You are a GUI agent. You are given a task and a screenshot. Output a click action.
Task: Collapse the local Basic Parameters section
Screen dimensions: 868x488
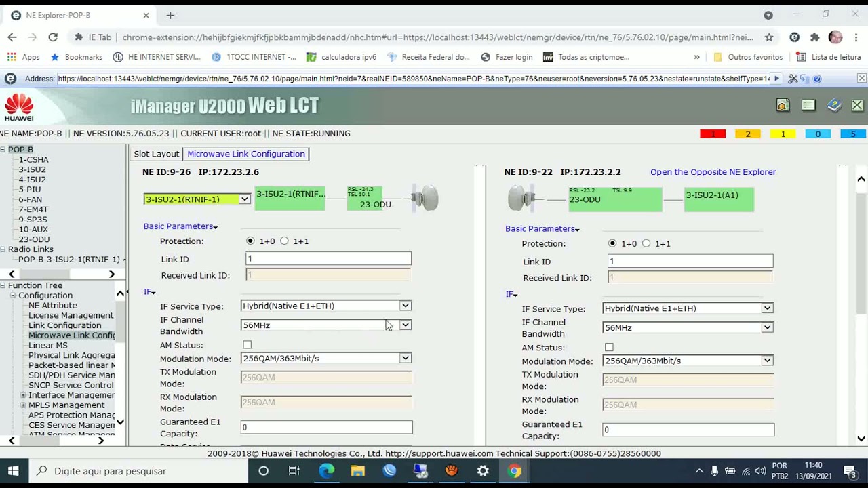coord(180,226)
